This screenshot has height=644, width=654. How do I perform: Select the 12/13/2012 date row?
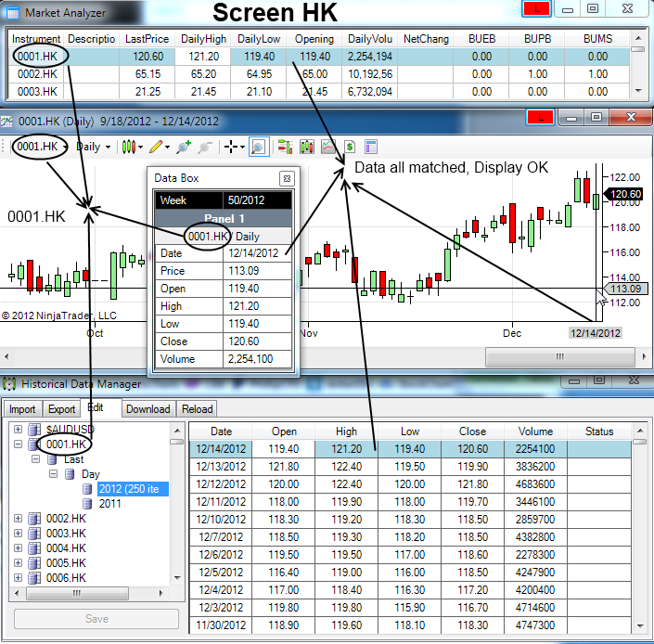(410, 467)
